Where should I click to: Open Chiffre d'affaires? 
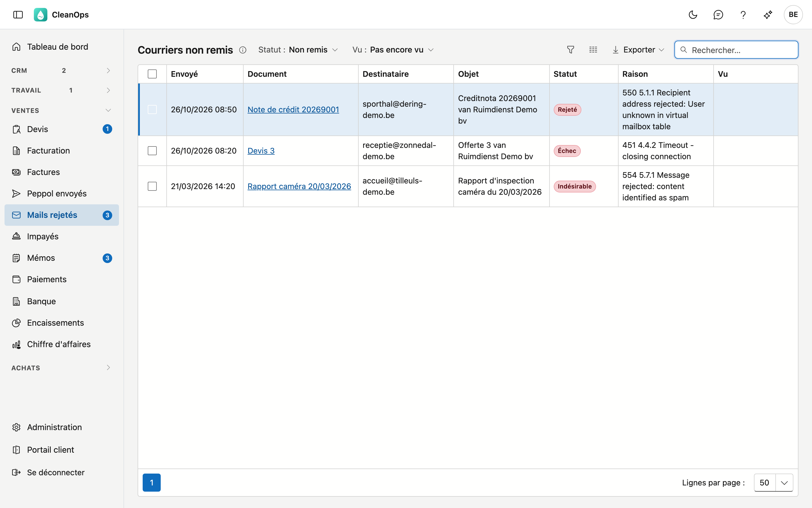click(62, 344)
